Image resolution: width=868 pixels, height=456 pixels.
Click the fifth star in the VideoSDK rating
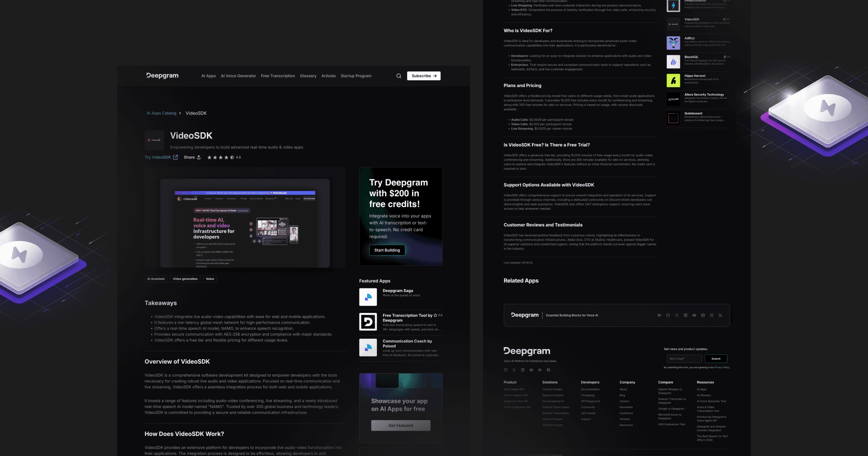coord(231,157)
